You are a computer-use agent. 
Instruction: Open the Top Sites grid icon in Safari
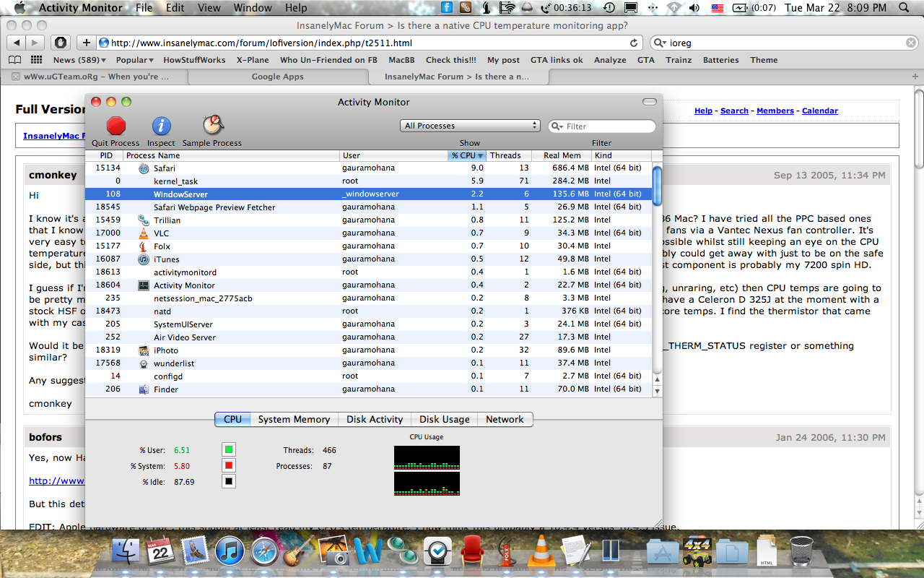(36, 60)
